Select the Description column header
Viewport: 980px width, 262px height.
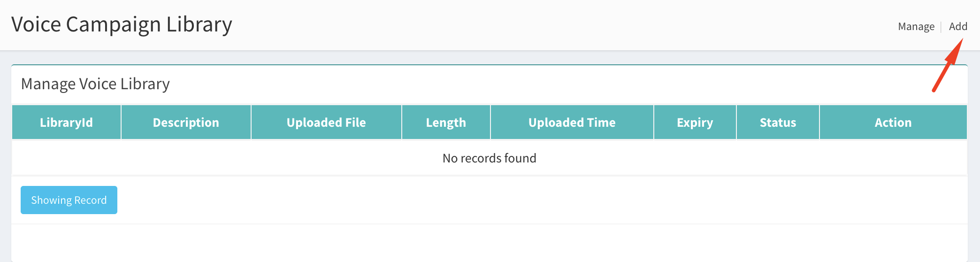tap(186, 123)
